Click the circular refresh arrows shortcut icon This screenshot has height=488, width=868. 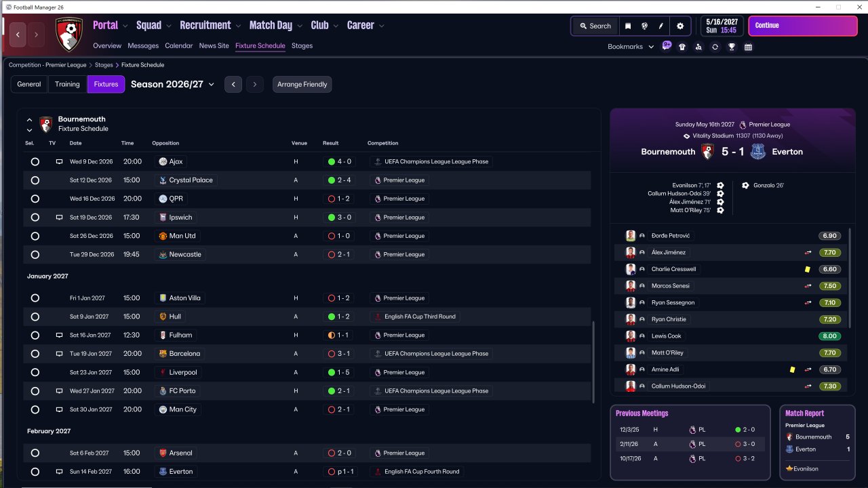[715, 47]
